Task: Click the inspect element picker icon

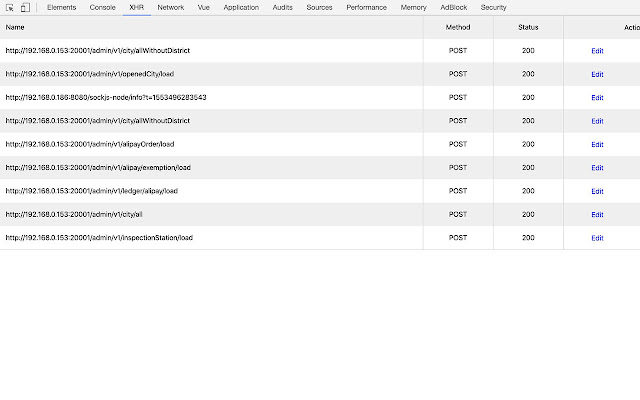Action: point(9,7)
